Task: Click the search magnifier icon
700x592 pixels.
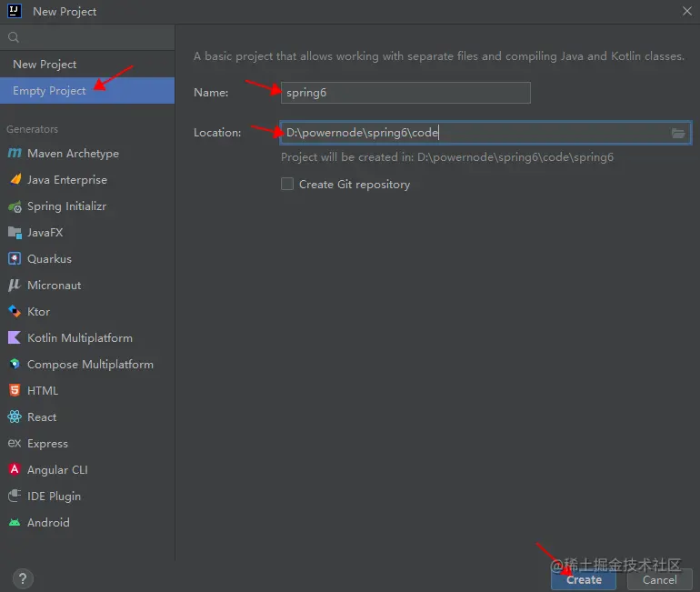Action: [14, 37]
